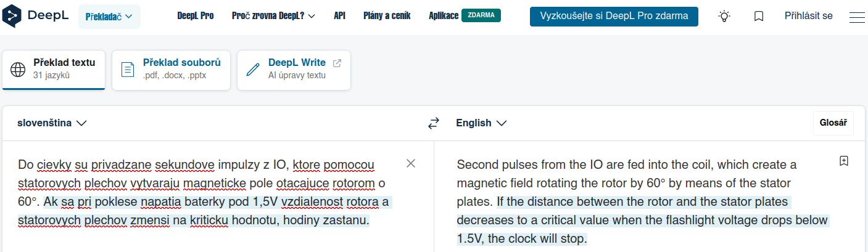Open the slovenština source language dropdown
The image size is (868, 252).
click(52, 123)
